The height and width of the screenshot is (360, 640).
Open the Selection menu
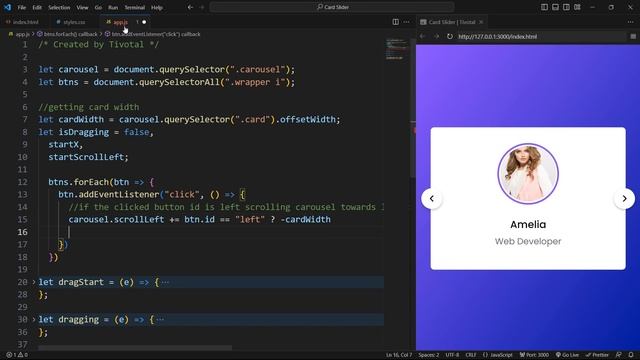pyautogui.click(x=59, y=7)
